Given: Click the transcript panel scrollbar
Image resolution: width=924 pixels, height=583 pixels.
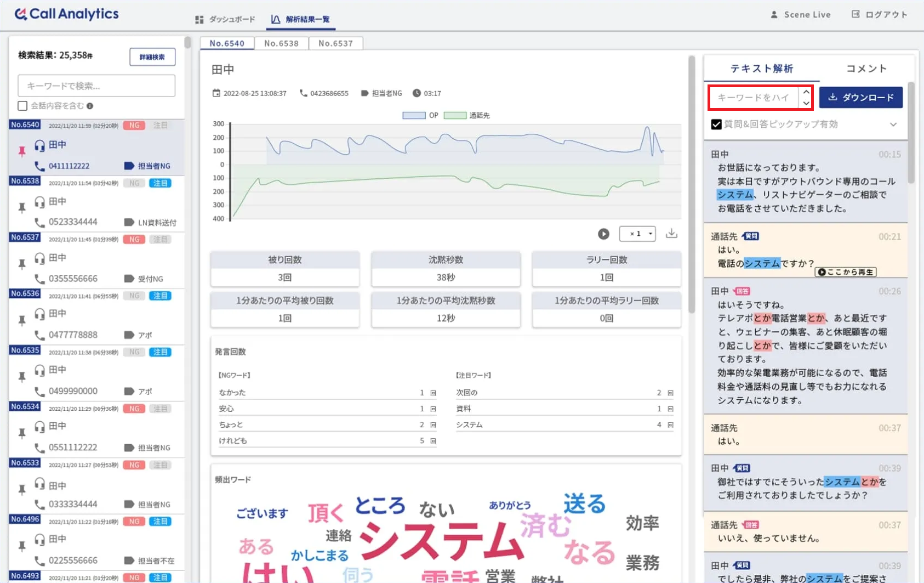Looking at the screenshot, I should (911, 132).
